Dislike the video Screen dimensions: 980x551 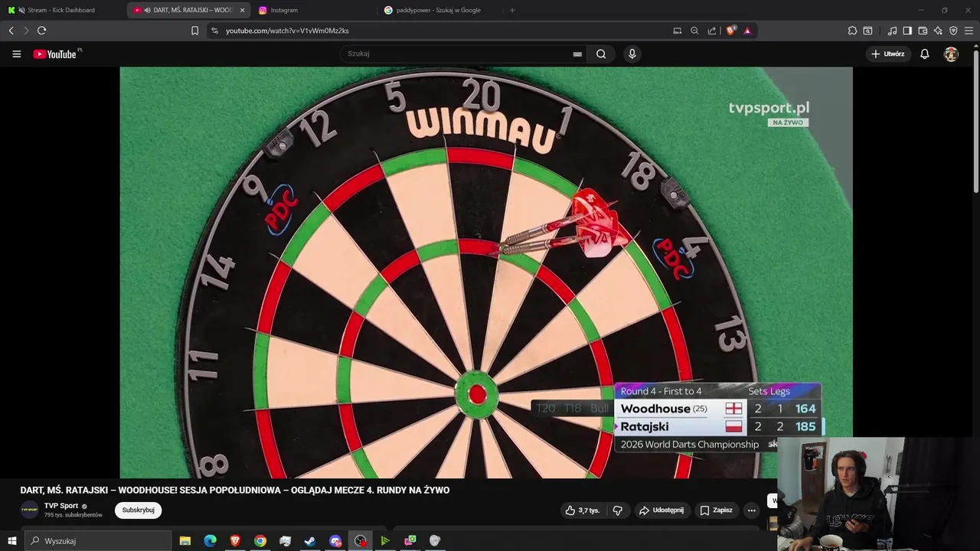[618, 510]
